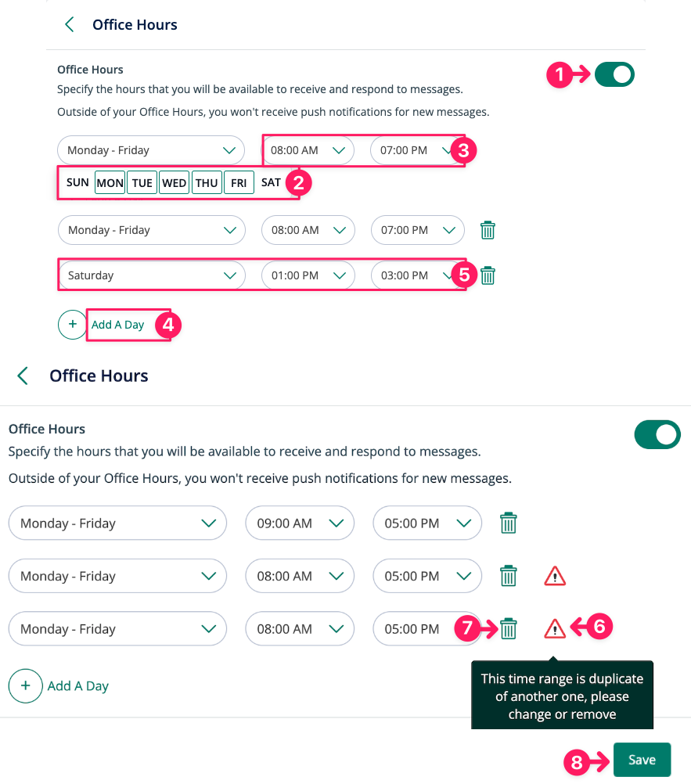The height and width of the screenshot is (784, 691).
Task: Open the 01:00 PM start time dropdown
Action: [x=308, y=275]
